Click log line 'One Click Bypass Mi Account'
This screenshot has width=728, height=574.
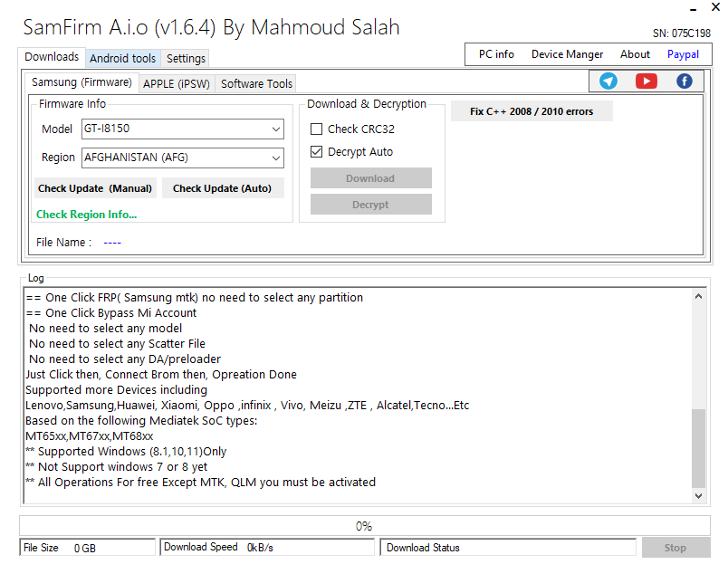120,313
